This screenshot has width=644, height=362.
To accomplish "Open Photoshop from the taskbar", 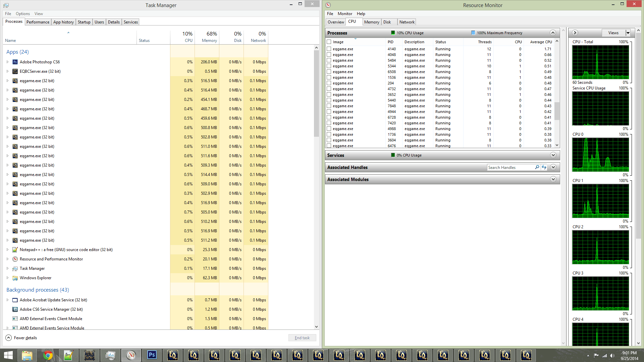I will click(x=152, y=355).
